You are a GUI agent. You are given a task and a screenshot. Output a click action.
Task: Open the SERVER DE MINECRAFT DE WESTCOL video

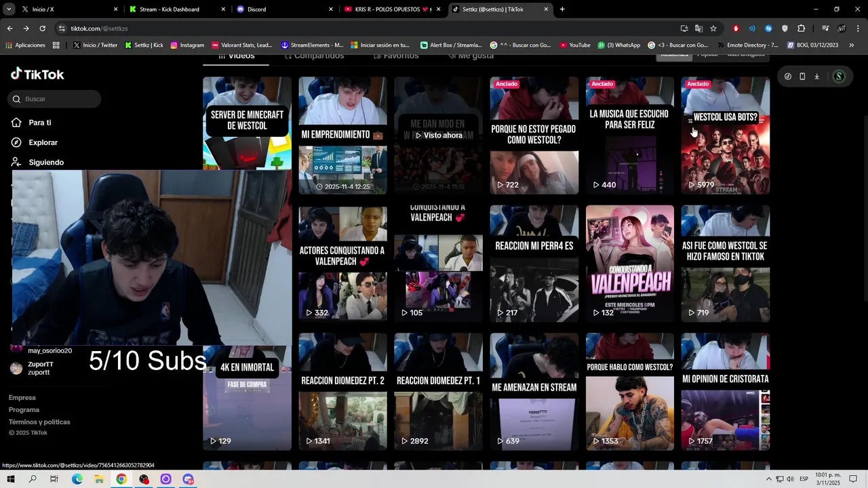point(247,123)
